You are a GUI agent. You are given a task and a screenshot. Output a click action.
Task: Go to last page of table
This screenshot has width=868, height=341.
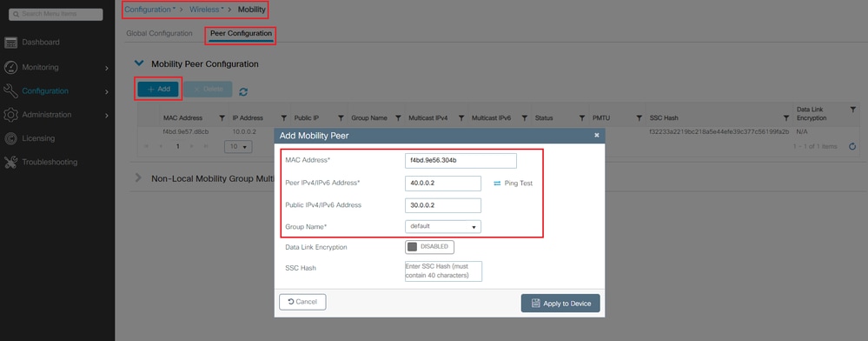(206, 146)
